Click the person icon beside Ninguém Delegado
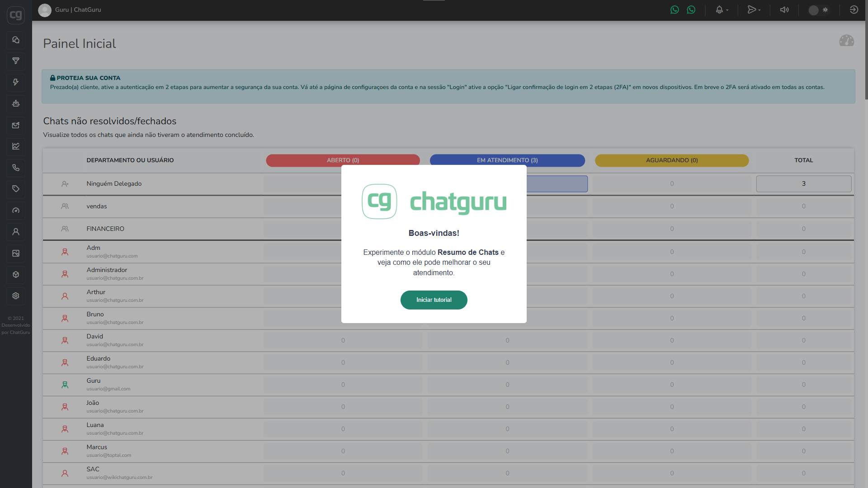The image size is (868, 488). click(x=65, y=184)
